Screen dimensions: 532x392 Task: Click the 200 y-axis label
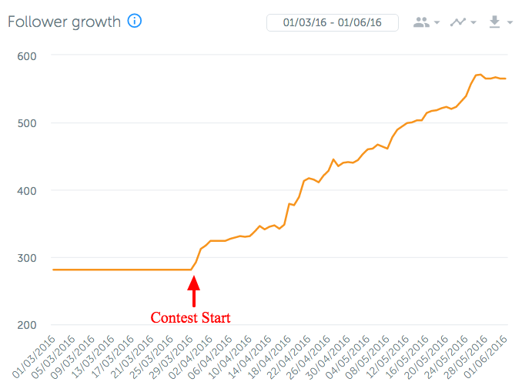click(x=29, y=325)
